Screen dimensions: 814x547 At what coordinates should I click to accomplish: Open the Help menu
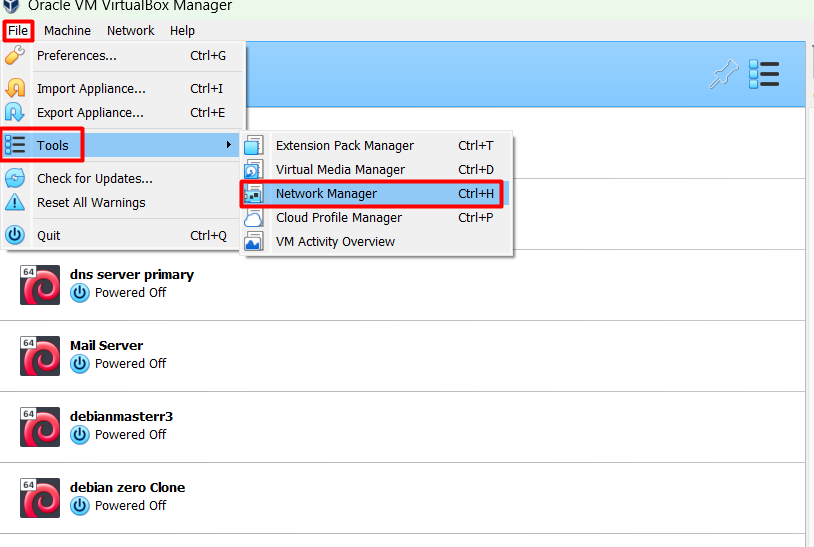(182, 31)
